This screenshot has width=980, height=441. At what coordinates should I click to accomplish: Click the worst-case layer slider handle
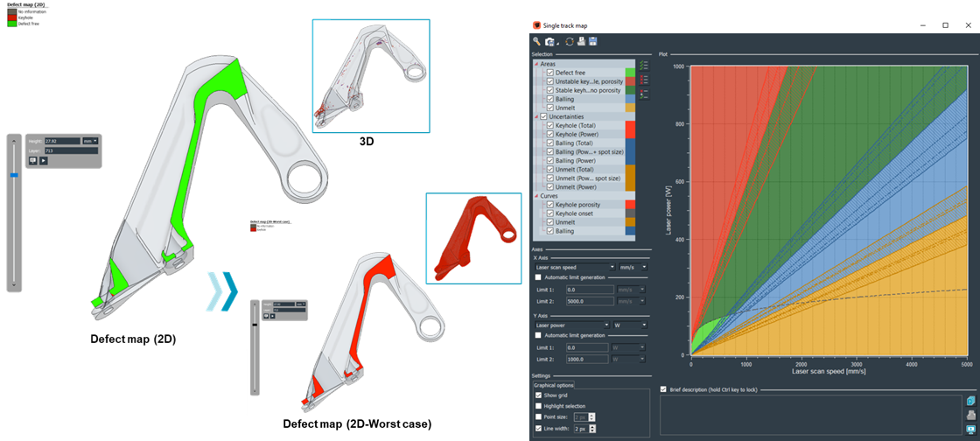coord(255,325)
